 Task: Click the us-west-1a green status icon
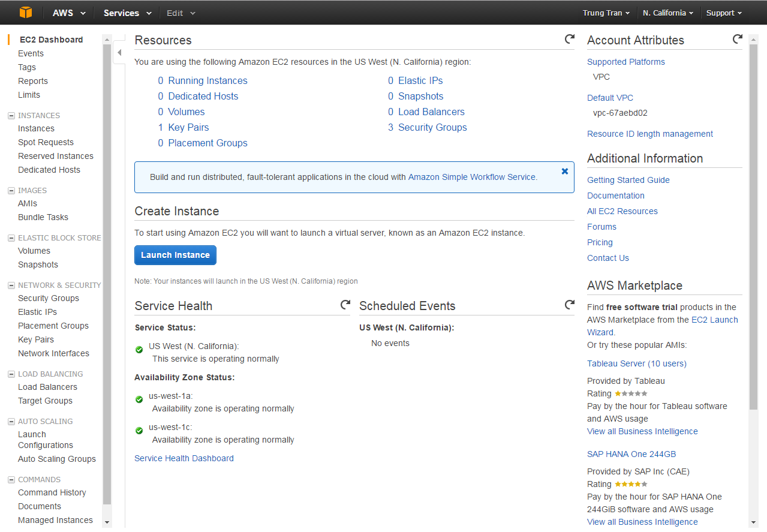click(139, 399)
